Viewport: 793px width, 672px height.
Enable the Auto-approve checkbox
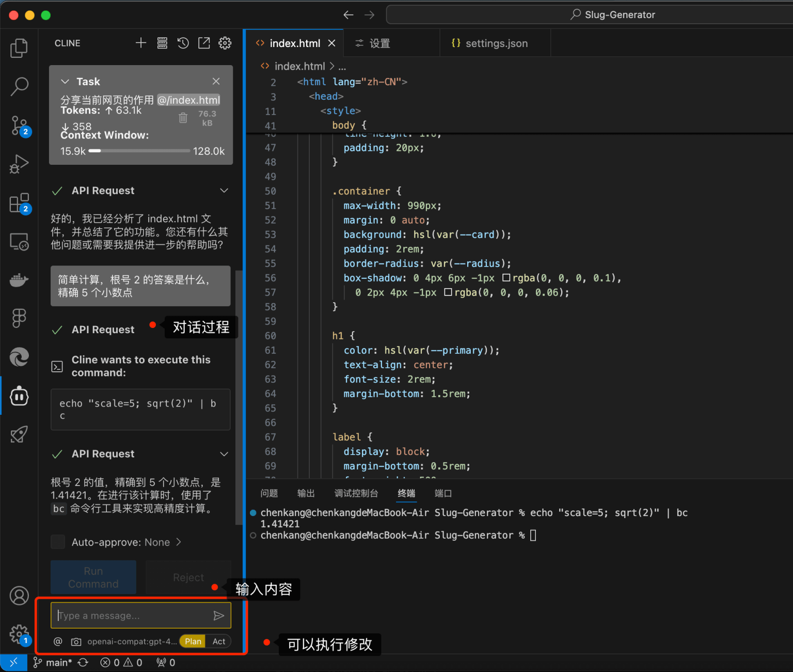[58, 542]
